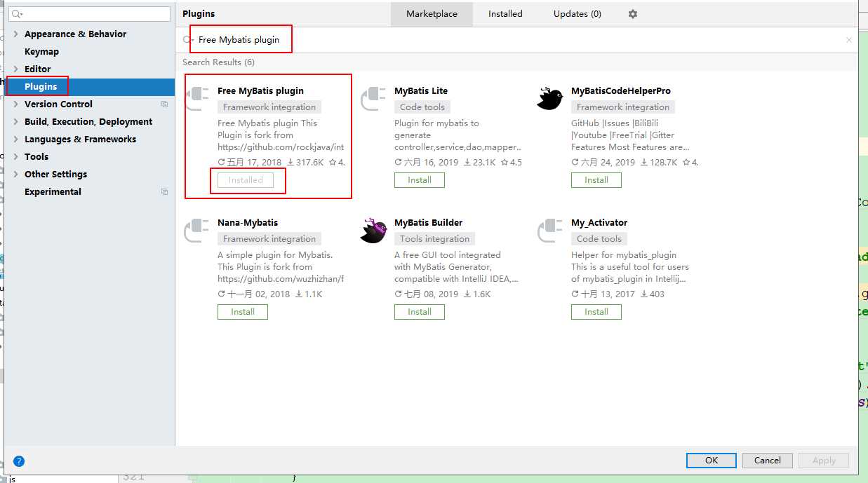The height and width of the screenshot is (483, 868).
Task: Click the download icon beside 317.6K
Action: pyautogui.click(x=291, y=163)
